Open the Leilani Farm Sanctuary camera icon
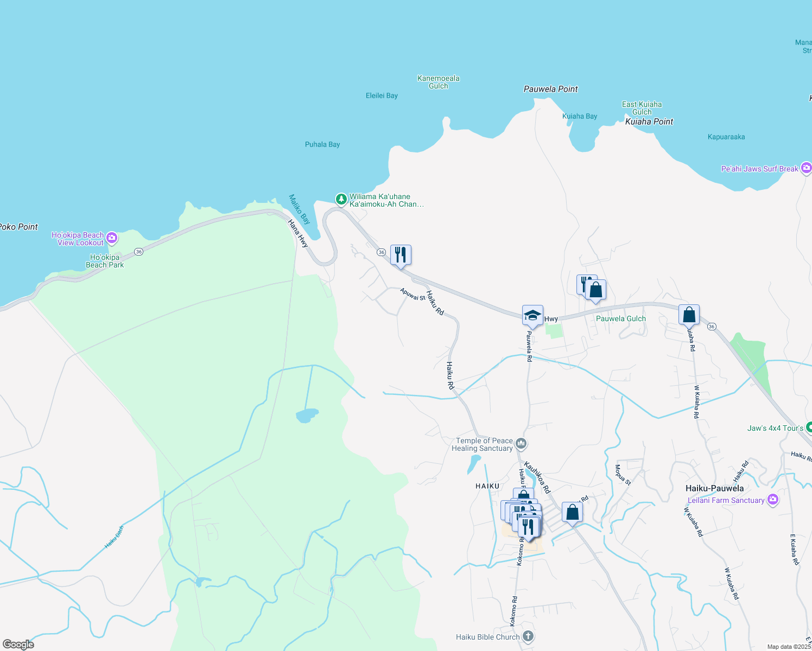 coord(772,500)
